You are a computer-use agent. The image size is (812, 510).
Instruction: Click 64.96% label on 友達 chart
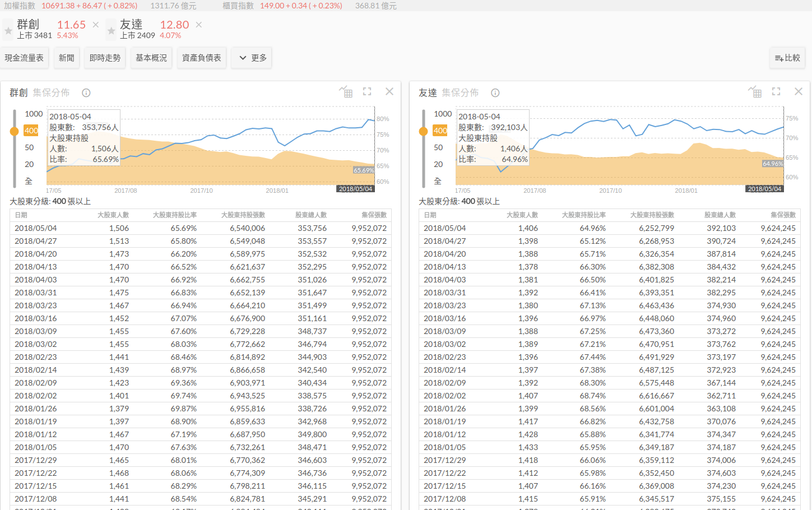[773, 164]
